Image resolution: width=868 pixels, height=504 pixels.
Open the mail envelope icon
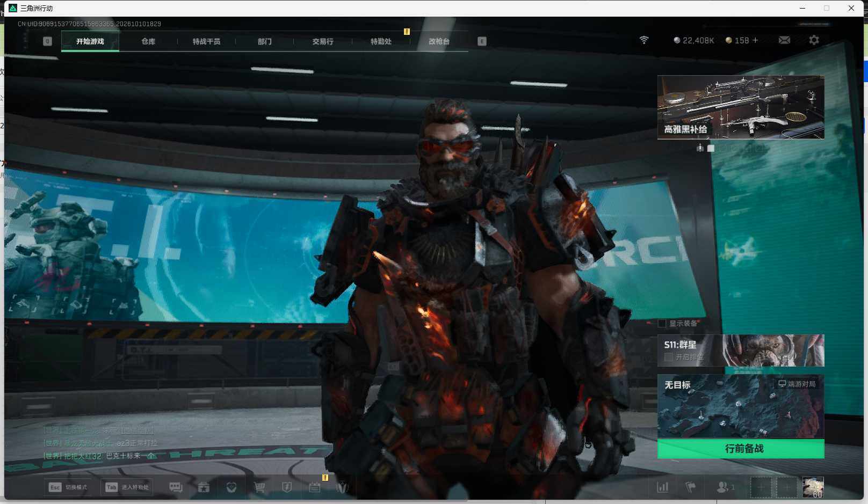click(x=784, y=40)
